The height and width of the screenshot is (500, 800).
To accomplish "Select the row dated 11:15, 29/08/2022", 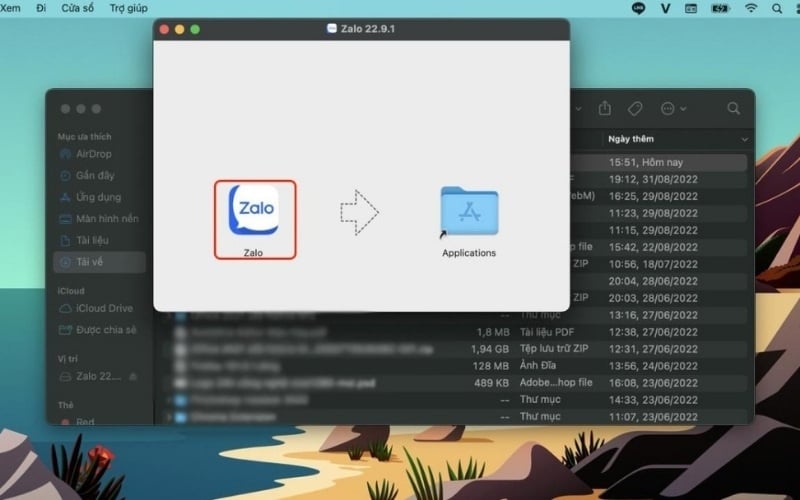I will click(658, 231).
